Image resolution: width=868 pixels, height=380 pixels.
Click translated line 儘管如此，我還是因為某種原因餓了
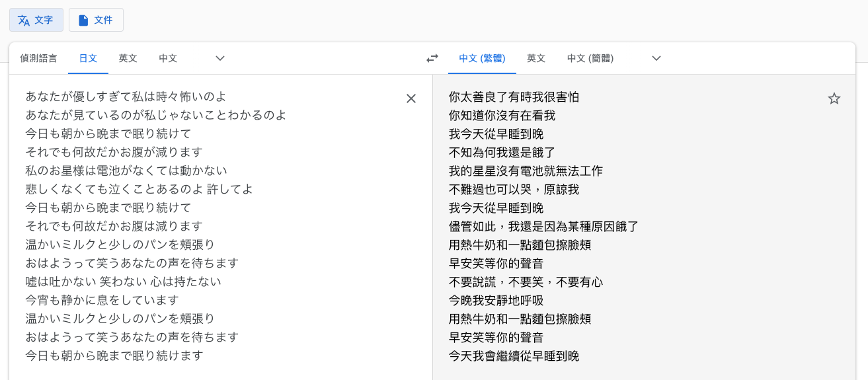click(543, 227)
